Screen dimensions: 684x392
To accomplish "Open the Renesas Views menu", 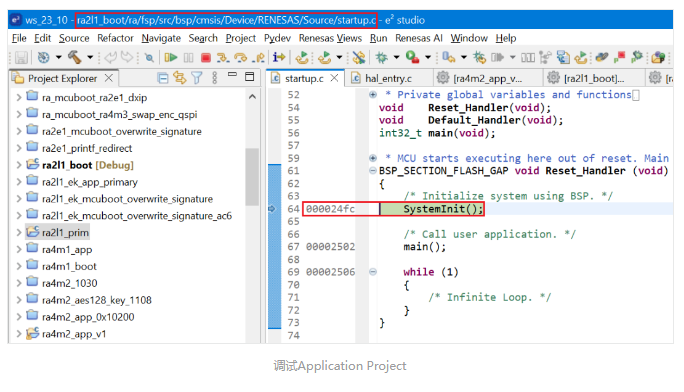I will click(330, 38).
